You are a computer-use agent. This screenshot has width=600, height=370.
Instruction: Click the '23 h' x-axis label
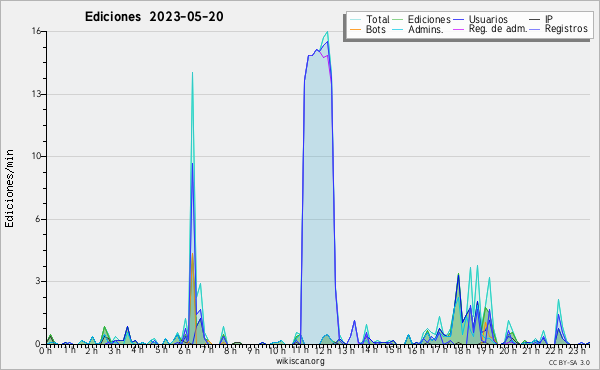[x=577, y=350]
